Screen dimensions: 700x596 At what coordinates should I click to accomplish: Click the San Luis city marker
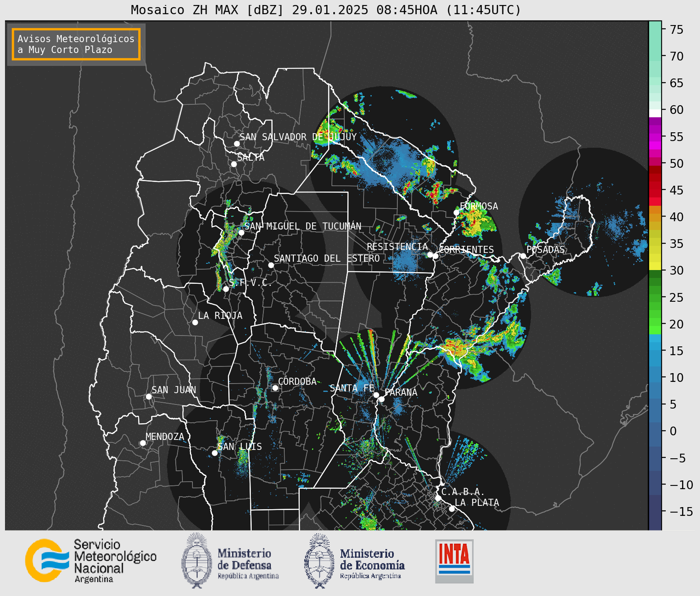(x=215, y=453)
